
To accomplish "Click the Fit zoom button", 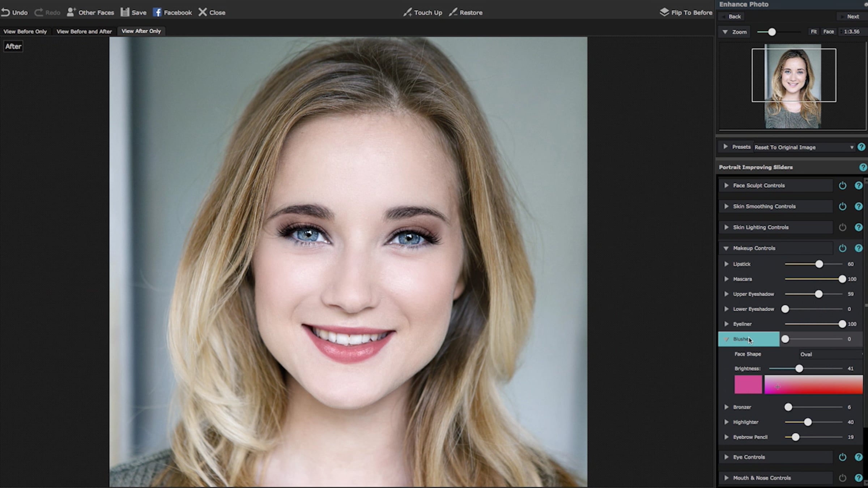I will coord(813,32).
